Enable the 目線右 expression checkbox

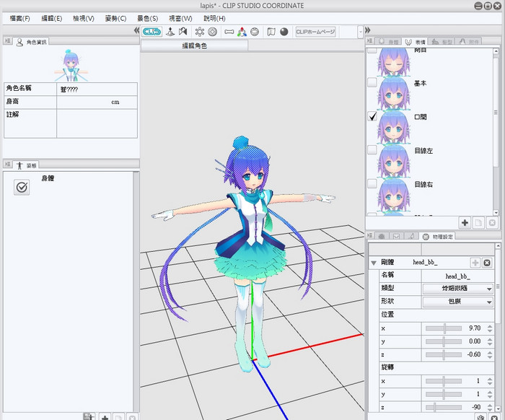pos(372,183)
